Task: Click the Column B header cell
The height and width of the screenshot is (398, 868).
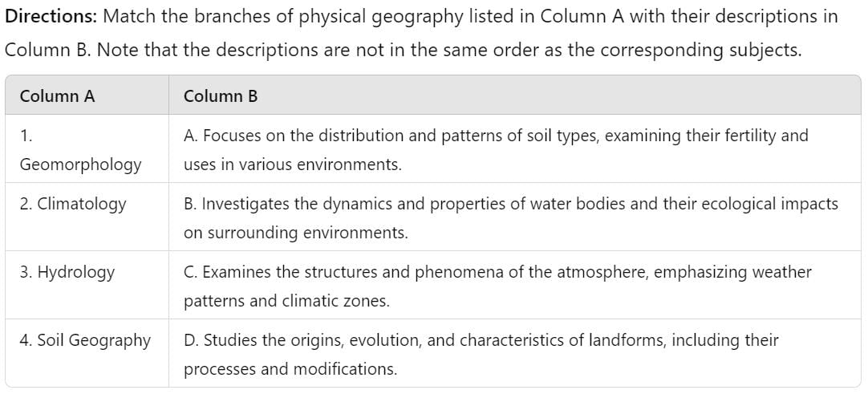Action: pos(515,95)
